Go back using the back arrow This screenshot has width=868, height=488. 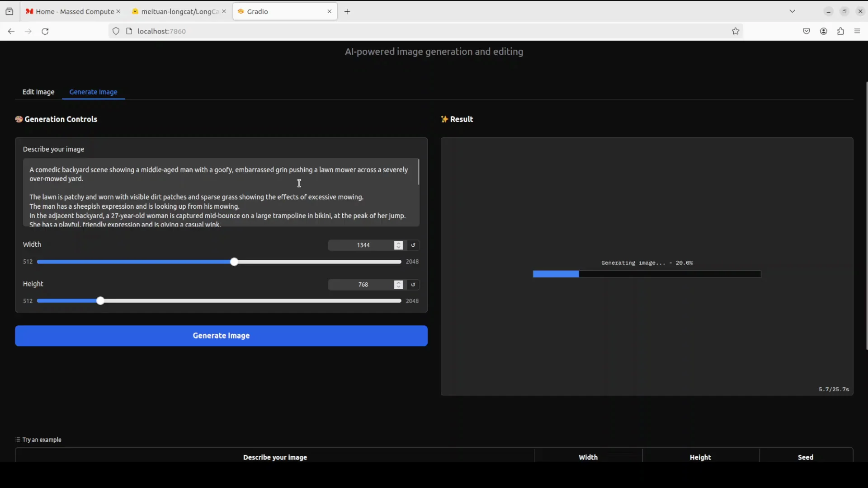11,31
